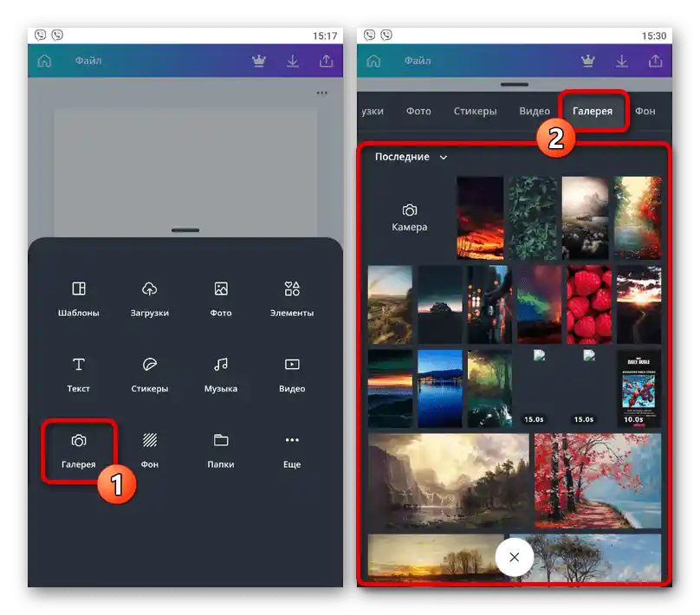The width and height of the screenshot is (700, 615).
Task: Open Шаблоны templates in left screen
Action: [x=79, y=300]
